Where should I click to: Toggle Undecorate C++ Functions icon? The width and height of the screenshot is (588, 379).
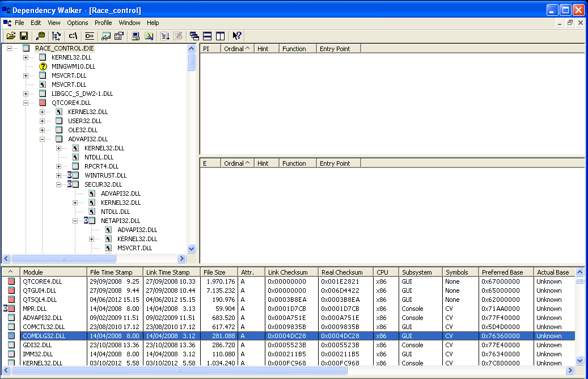pos(89,36)
